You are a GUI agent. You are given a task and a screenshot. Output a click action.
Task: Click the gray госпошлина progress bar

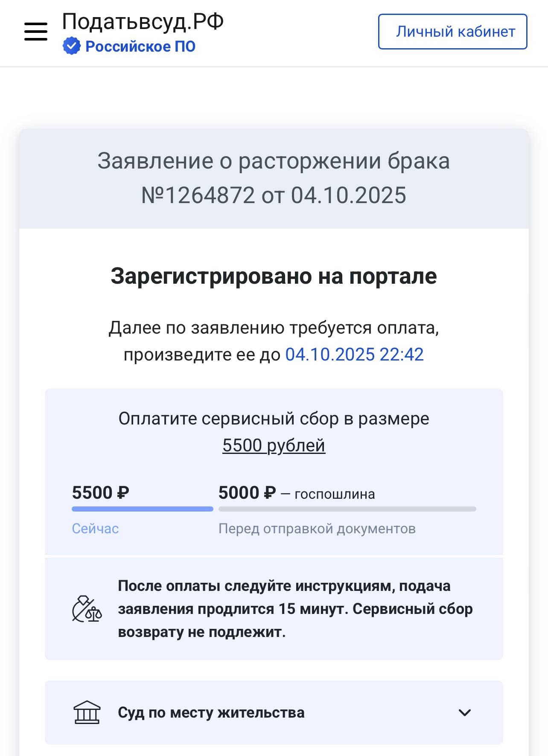347,509
